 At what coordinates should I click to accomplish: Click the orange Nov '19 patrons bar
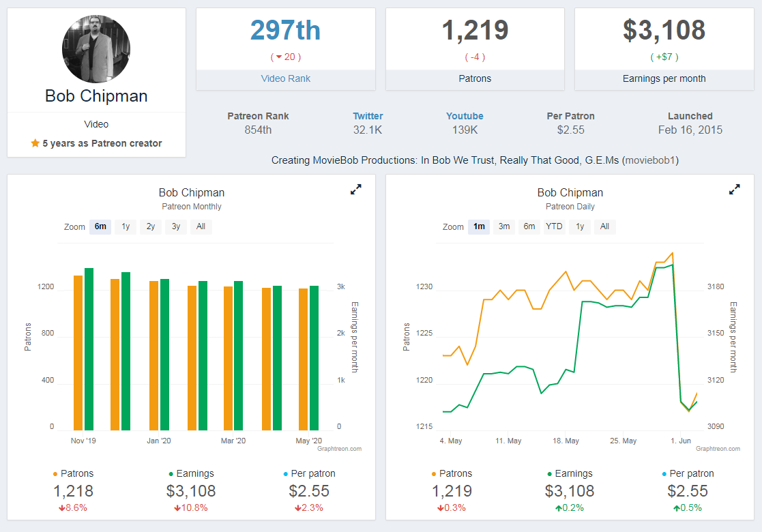tap(78, 353)
